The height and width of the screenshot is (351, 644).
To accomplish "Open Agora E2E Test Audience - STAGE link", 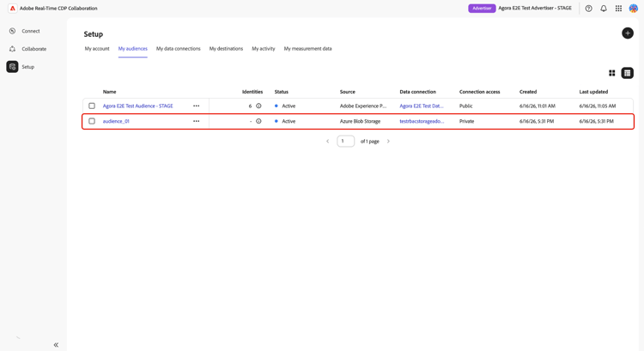I will [137, 106].
